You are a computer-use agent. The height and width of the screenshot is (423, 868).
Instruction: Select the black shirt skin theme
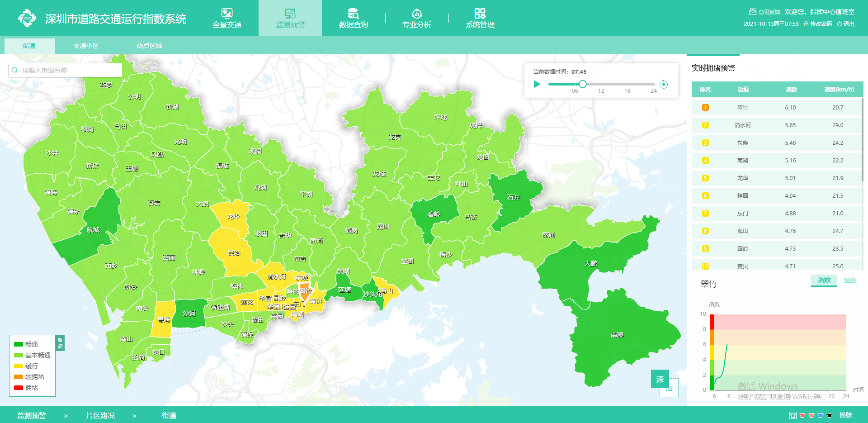tap(830, 415)
